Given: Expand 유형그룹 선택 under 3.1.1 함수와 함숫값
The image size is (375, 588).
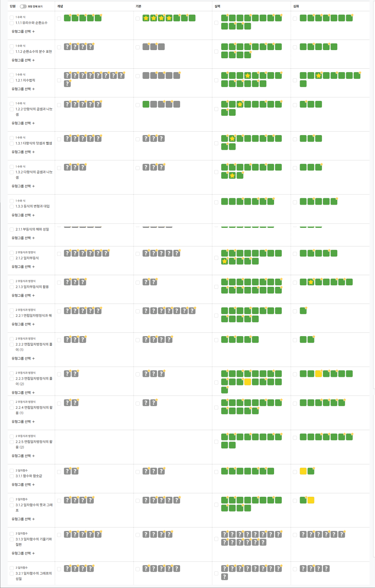Looking at the screenshot, I should point(23,485).
